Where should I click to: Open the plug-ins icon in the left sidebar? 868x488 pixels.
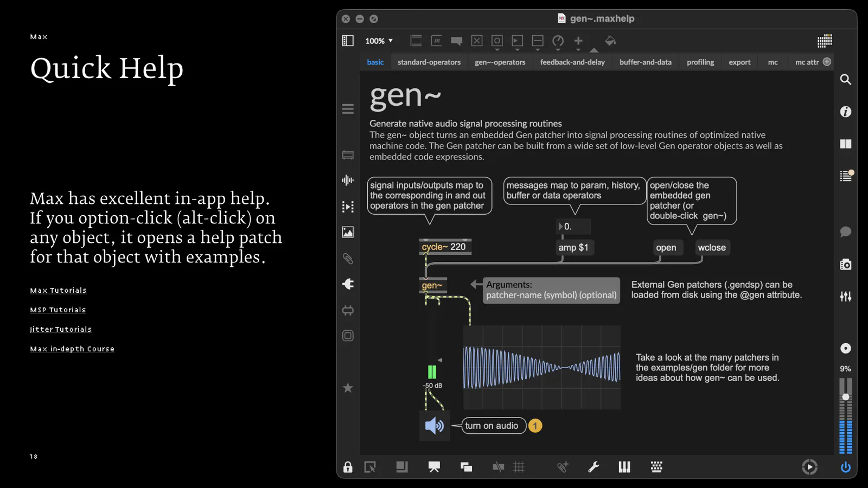click(348, 284)
